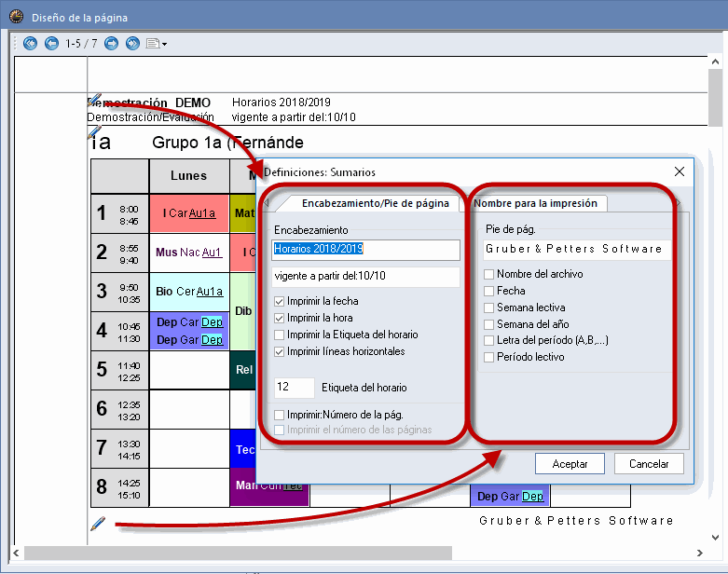
Task: Go to previous page arrow icon
Action: [51, 44]
